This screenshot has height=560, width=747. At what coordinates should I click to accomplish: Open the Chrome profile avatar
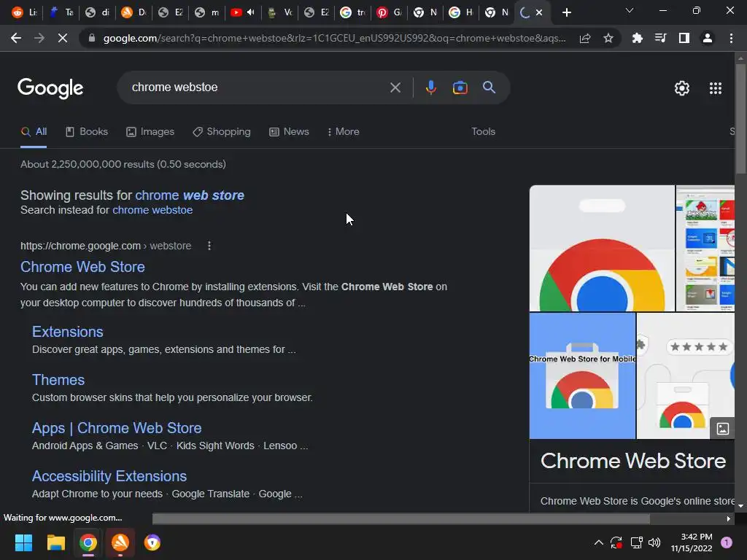[x=708, y=38]
